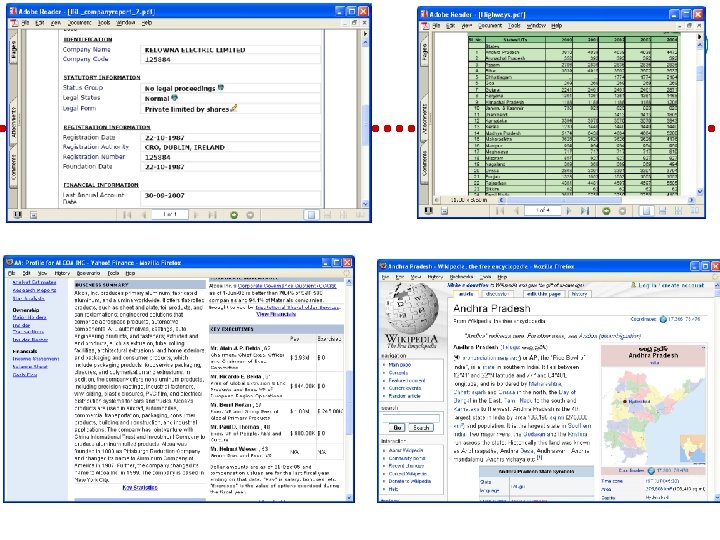Open Main page link in Wikipedia navigation

(399, 365)
